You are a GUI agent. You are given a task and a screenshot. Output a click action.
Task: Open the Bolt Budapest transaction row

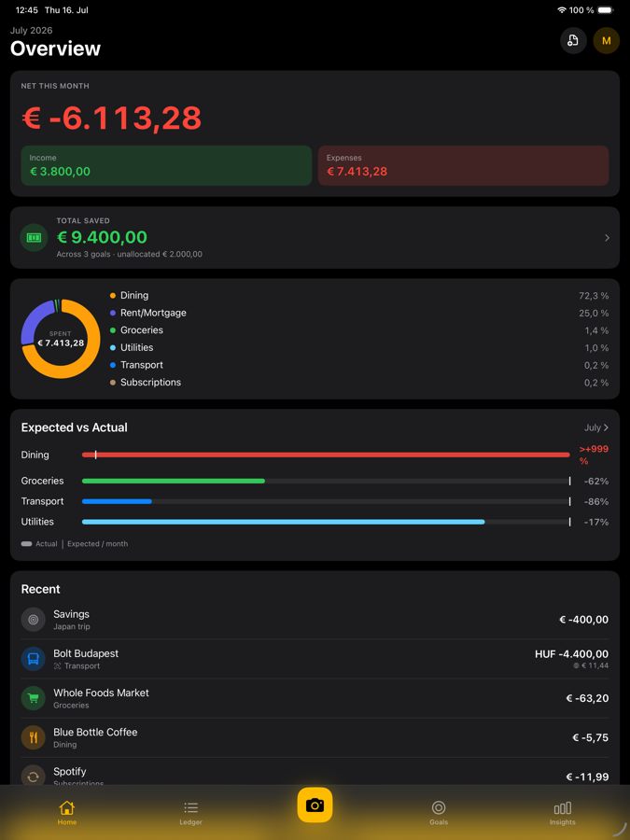click(315, 659)
